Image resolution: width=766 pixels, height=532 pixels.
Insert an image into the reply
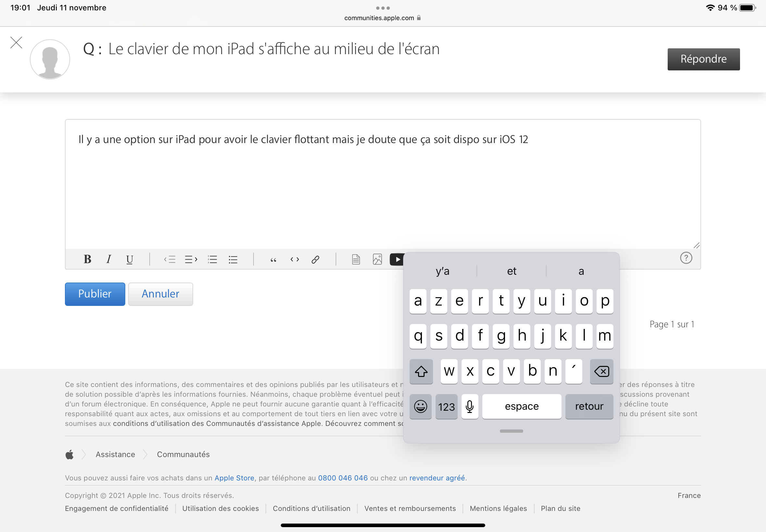tap(377, 259)
